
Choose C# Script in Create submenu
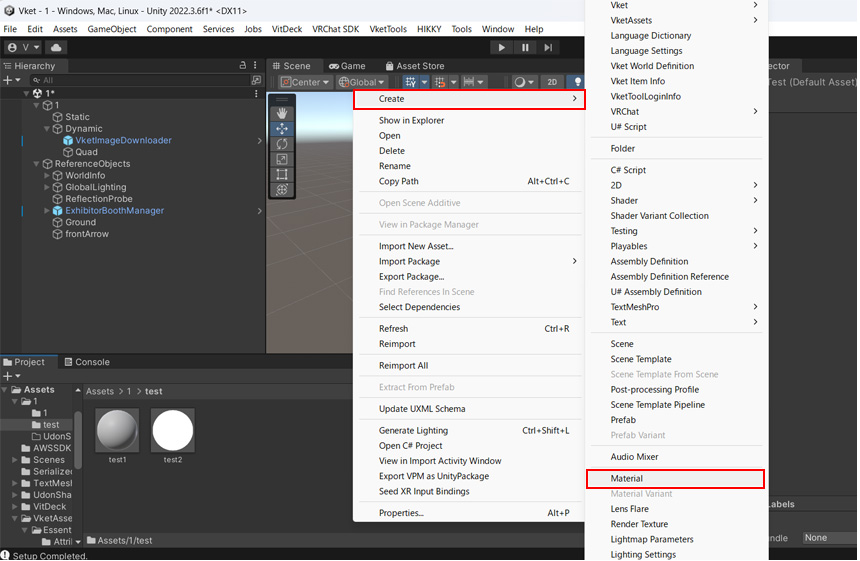click(x=628, y=171)
